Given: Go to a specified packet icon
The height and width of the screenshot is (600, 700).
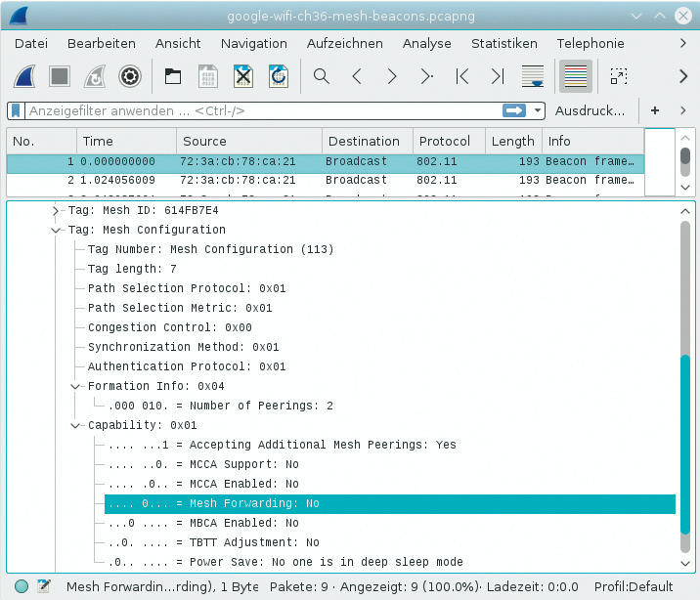Looking at the screenshot, I should click(x=427, y=76).
